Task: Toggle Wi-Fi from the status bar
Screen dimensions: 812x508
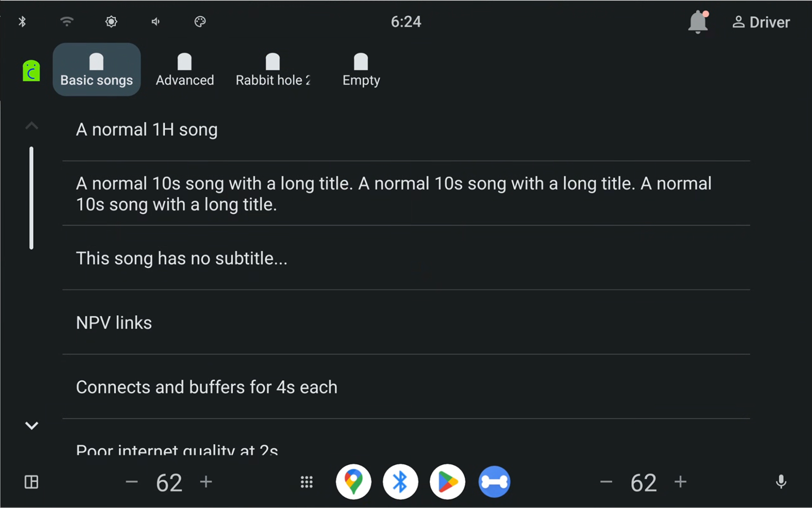Action: pyautogui.click(x=66, y=22)
